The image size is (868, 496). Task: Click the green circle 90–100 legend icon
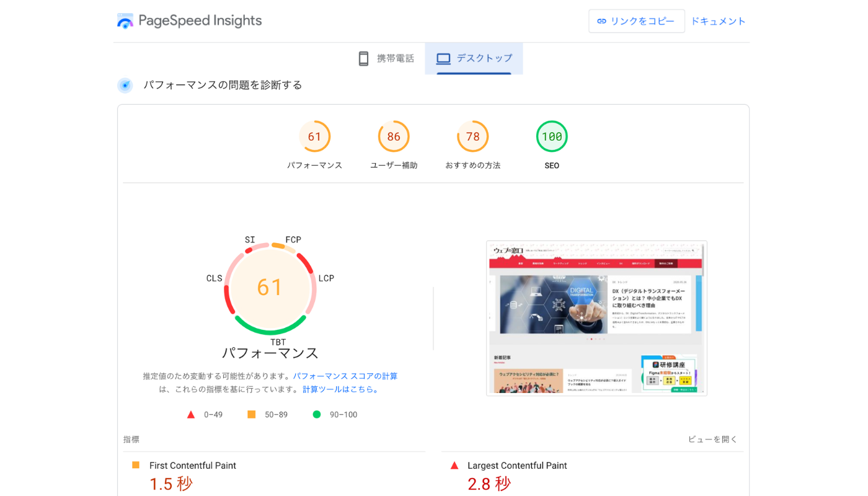click(x=317, y=414)
